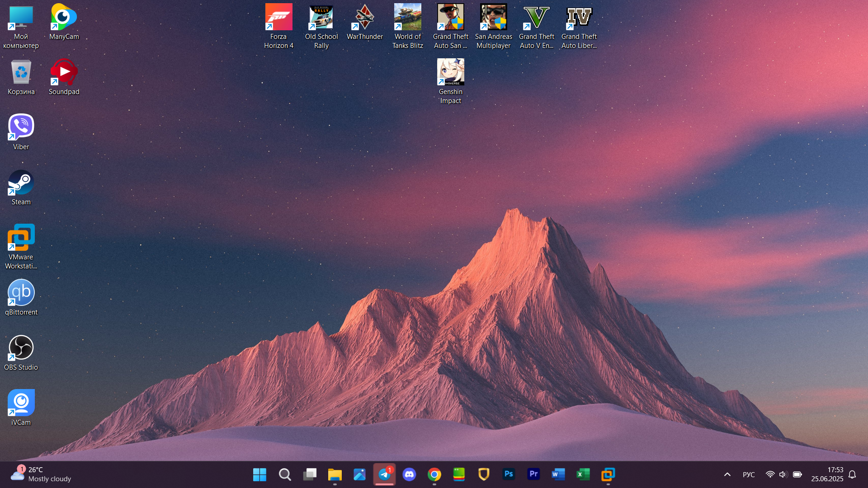Switch the РУС keyboard language indicator
The image size is (868, 488).
(749, 474)
